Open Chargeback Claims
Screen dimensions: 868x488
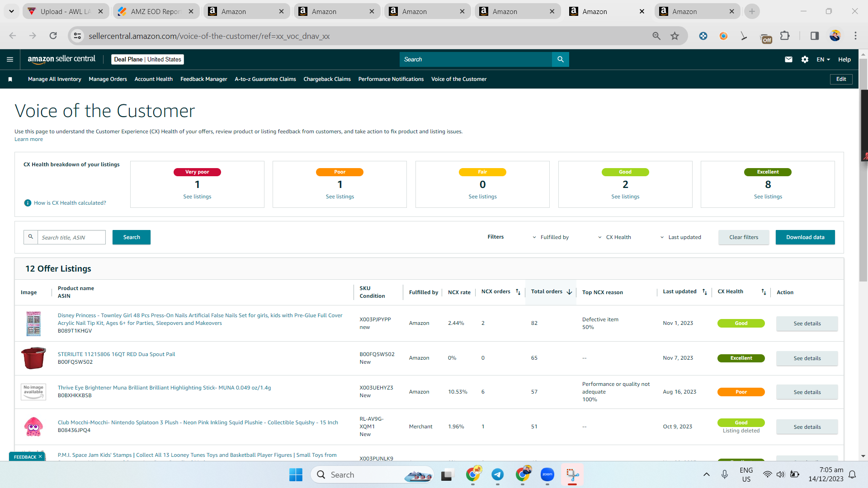click(327, 79)
